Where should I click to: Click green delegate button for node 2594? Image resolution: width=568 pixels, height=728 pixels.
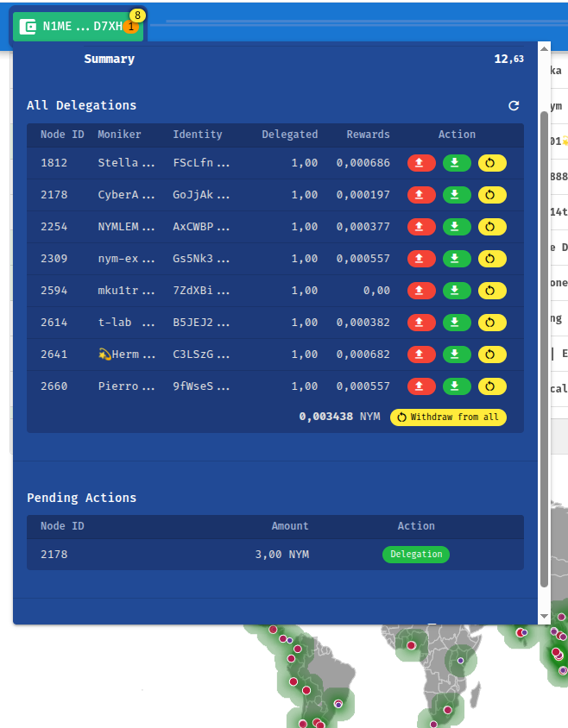(457, 291)
